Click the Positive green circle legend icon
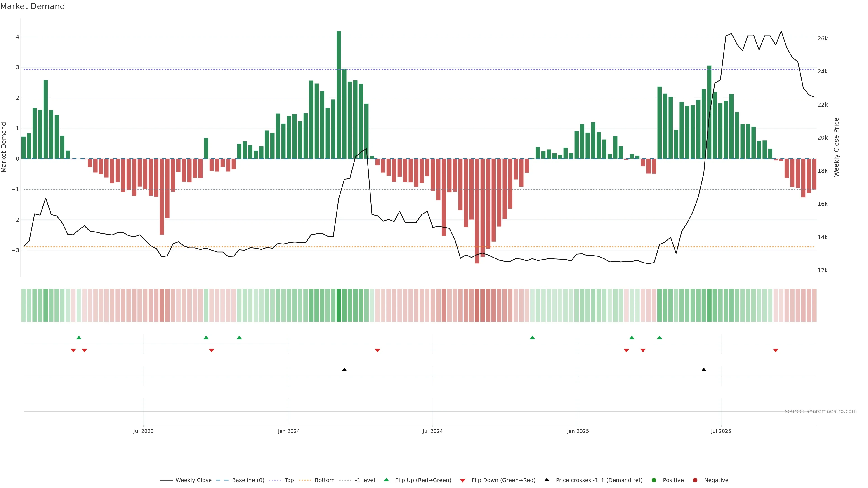 pos(654,480)
